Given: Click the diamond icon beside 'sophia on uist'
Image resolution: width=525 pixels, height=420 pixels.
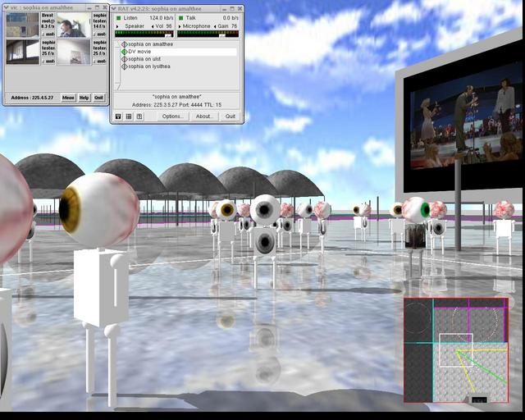Looking at the screenshot, I should pos(124,59).
